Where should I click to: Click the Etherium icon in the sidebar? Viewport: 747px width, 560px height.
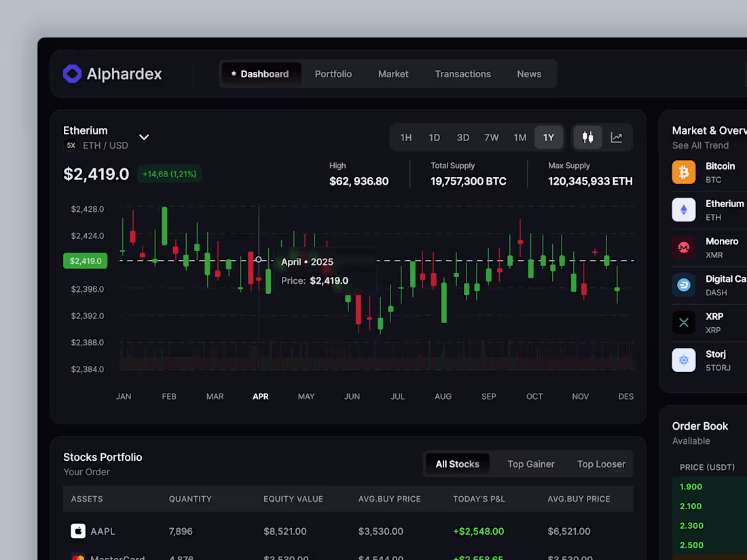click(683, 210)
